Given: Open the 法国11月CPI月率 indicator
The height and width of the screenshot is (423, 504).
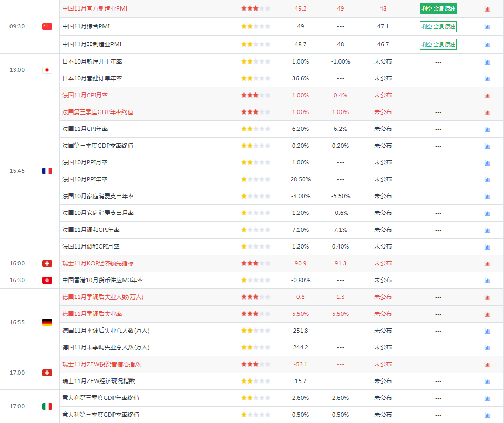Looking at the screenshot, I should pos(85,95).
